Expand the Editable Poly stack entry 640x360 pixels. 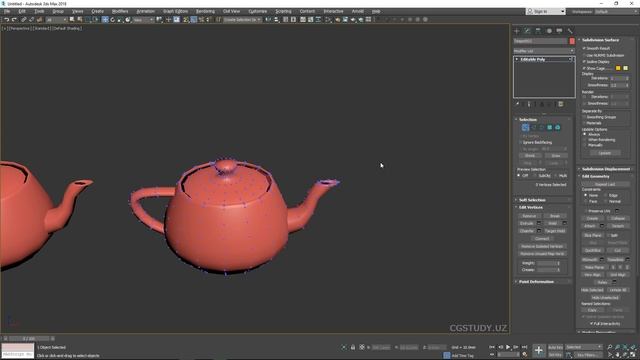(x=517, y=60)
